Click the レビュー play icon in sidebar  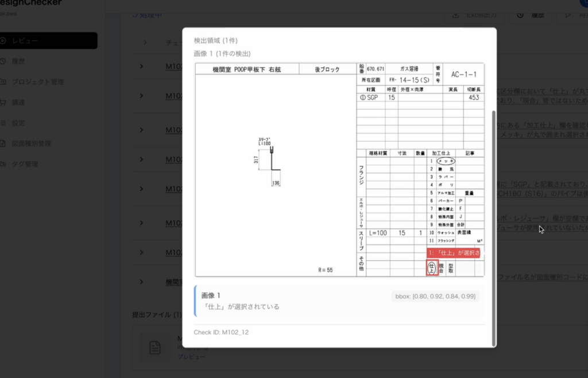(3, 41)
